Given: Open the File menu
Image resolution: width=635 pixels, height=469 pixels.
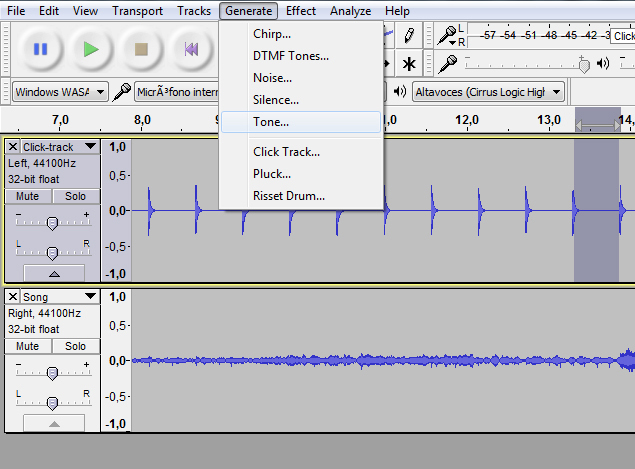Looking at the screenshot, I should pos(16,11).
